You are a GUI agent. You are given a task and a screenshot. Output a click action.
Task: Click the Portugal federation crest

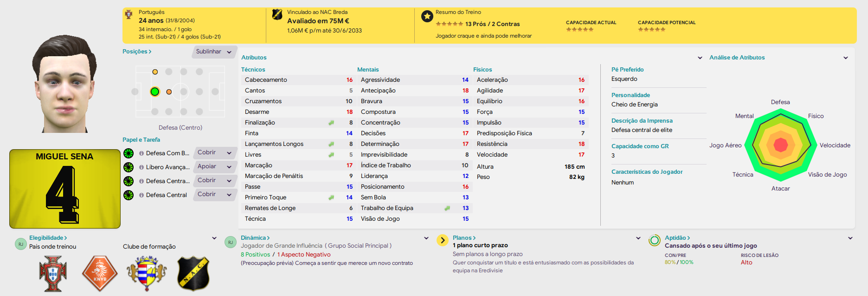(53, 274)
